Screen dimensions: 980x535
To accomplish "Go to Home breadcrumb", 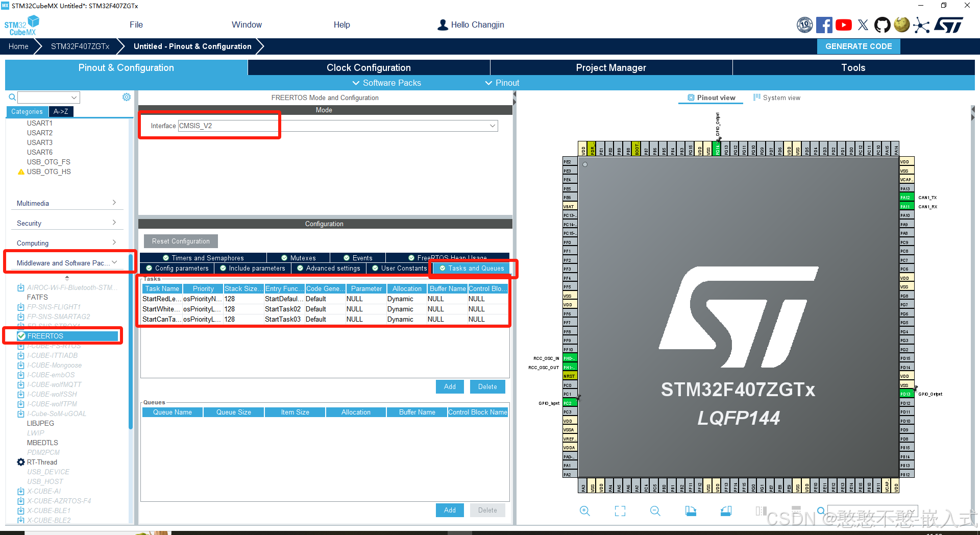I will click(x=18, y=46).
